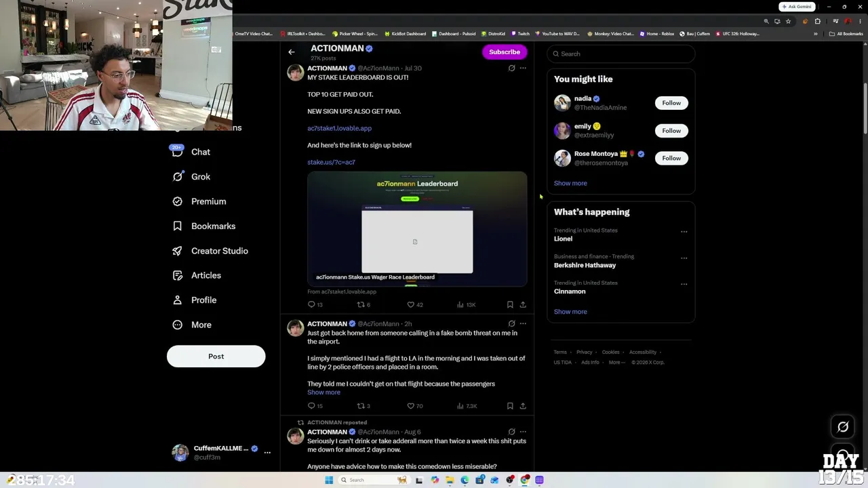Share the Stake leaderboard post
868x488 pixels.
(523, 304)
